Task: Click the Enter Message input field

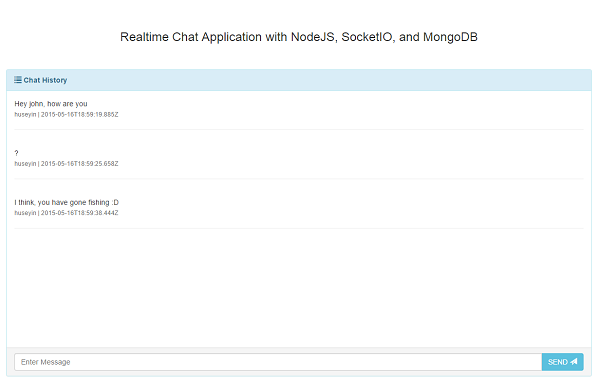Action: point(278,362)
